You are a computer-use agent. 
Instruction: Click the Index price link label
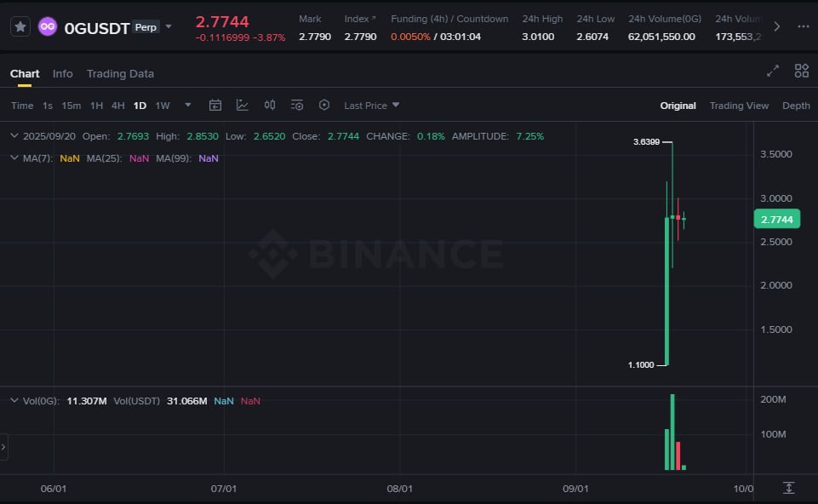point(360,19)
